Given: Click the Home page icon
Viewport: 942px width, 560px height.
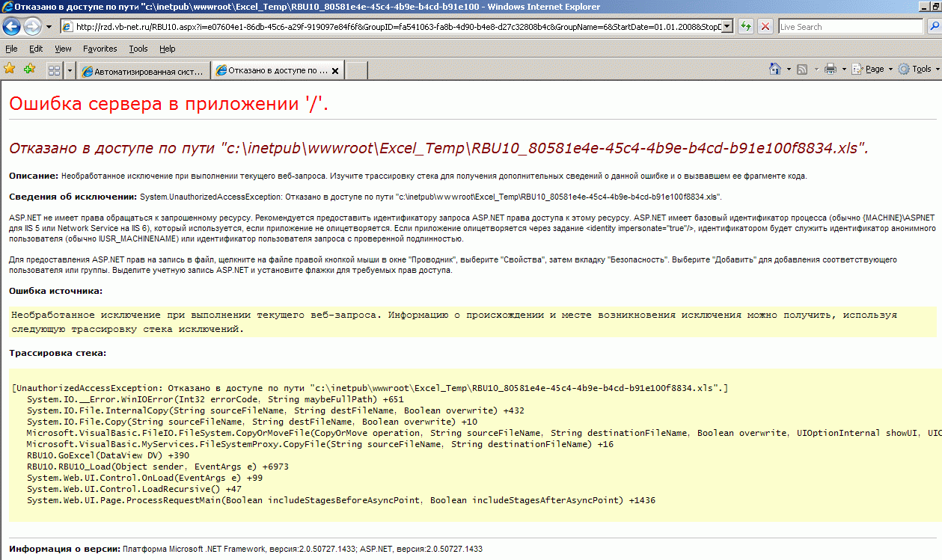Looking at the screenshot, I should [776, 69].
